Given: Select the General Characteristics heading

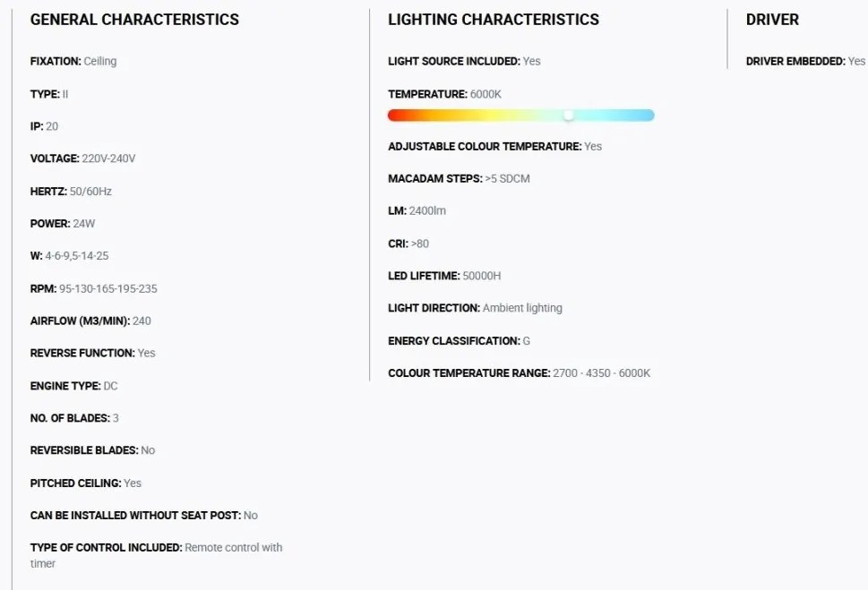Looking at the screenshot, I should pyautogui.click(x=134, y=20).
